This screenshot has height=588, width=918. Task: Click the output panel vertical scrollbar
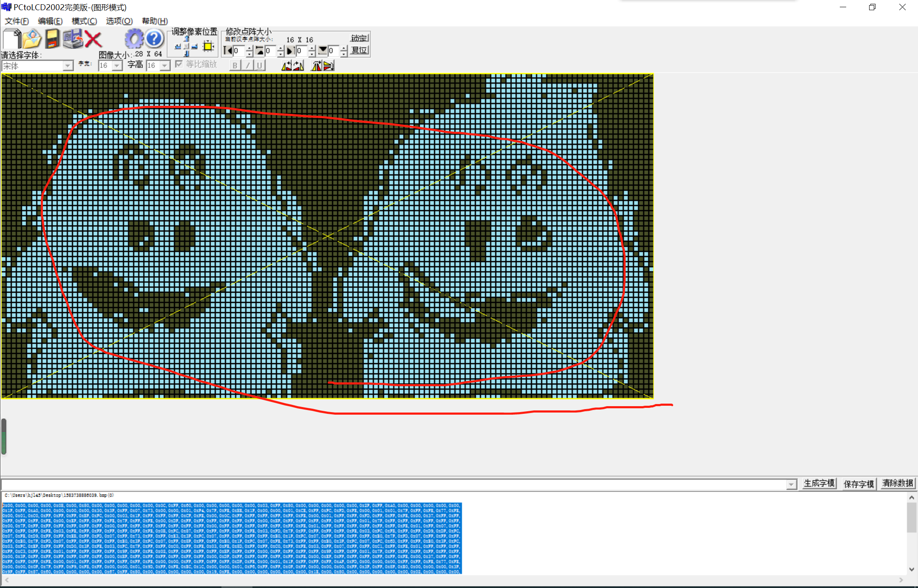[x=911, y=517]
